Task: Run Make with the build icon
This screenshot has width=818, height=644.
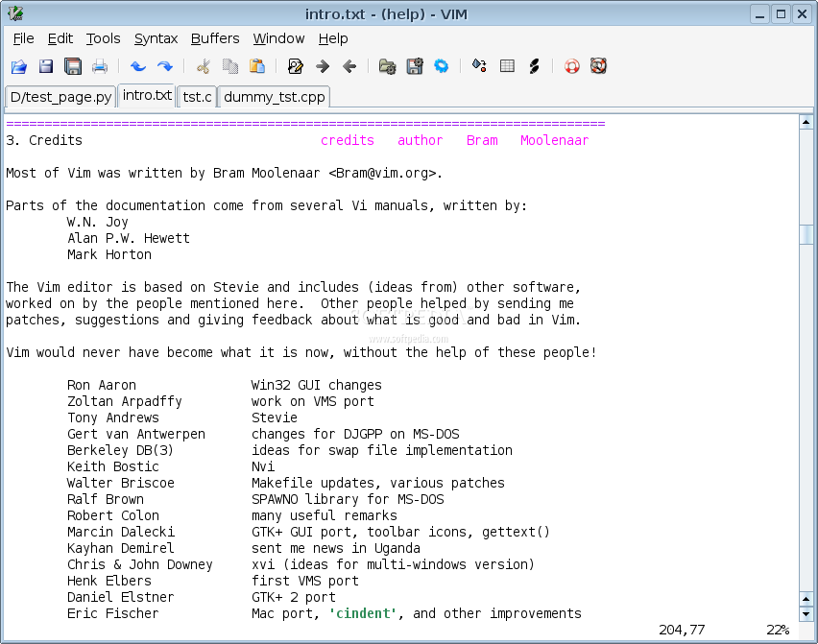Action: pyautogui.click(x=479, y=66)
